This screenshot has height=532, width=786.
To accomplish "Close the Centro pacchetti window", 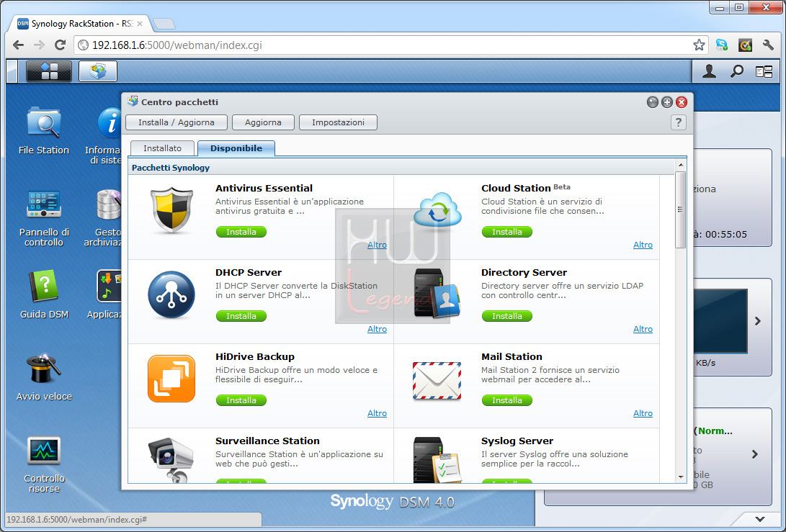I will tap(682, 102).
